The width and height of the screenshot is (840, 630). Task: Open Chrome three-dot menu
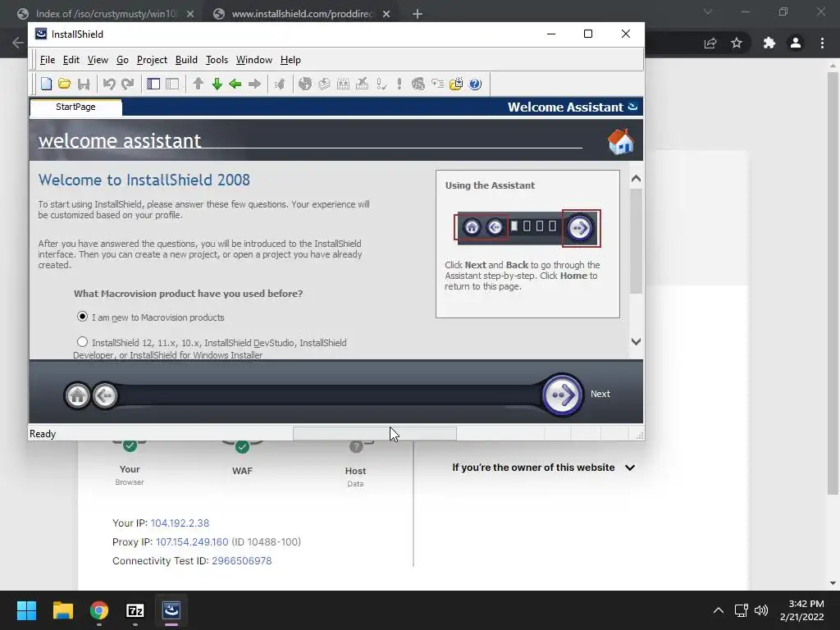(822, 43)
